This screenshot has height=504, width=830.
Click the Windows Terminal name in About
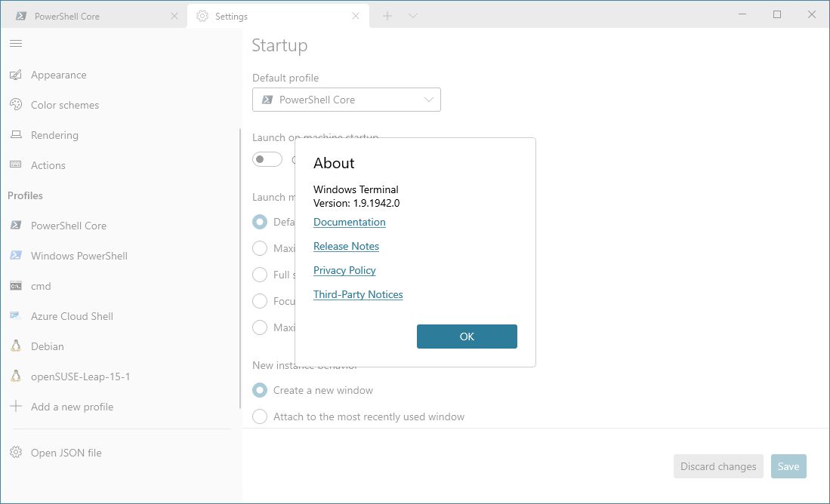(356, 189)
